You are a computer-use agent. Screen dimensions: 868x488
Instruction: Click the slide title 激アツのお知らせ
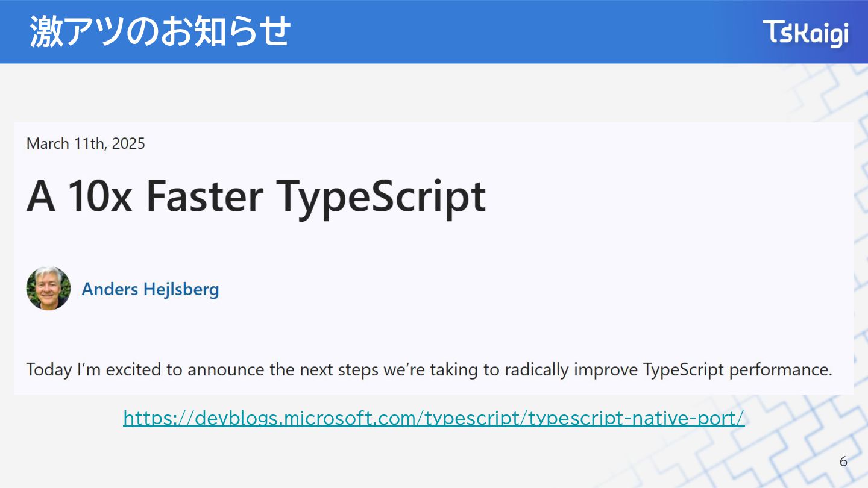coord(160,31)
